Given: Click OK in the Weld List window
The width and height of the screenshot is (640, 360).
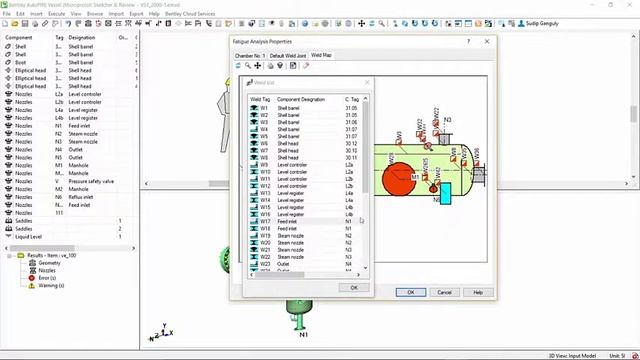Looking at the screenshot, I should click(354, 288).
